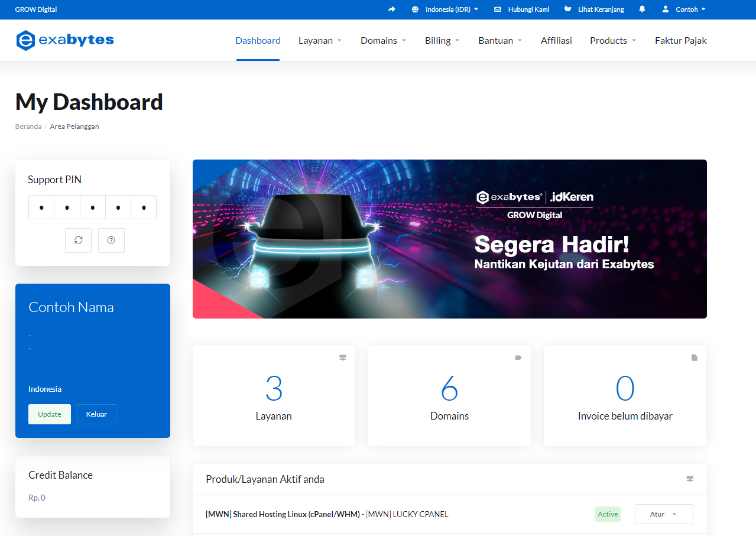
Task: Expand the Products menu
Action: click(x=613, y=40)
